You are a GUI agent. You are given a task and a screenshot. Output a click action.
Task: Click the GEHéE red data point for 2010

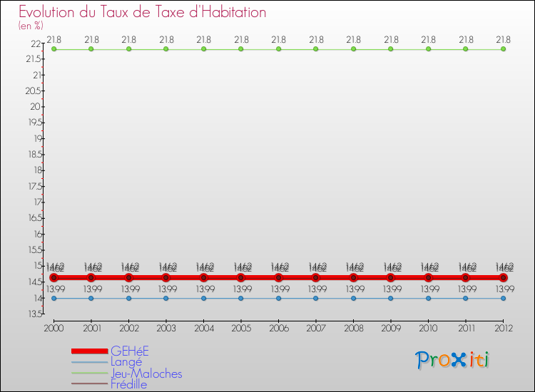pos(428,277)
